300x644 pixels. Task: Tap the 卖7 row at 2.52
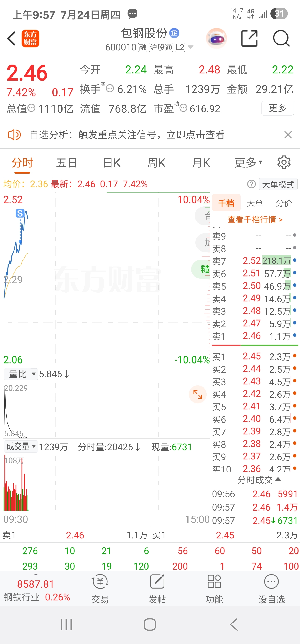point(255,261)
